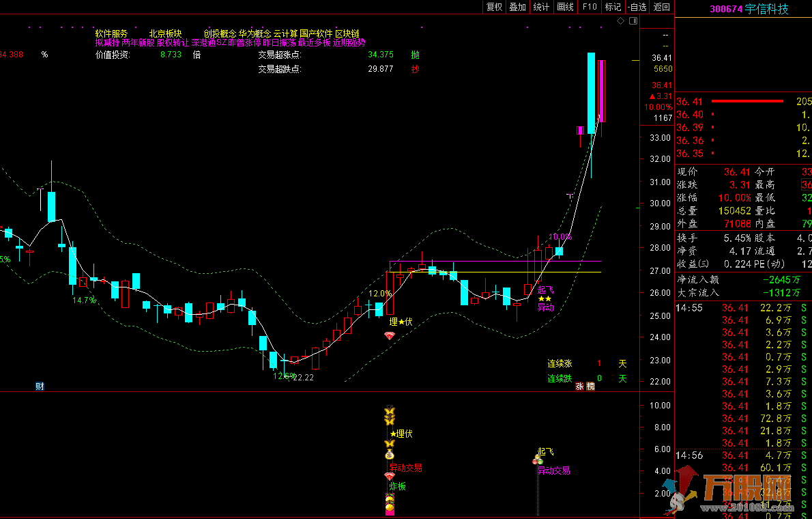This screenshot has width=812, height=519.
Task: Click the 价值投资 indicator label
Action: [113, 55]
